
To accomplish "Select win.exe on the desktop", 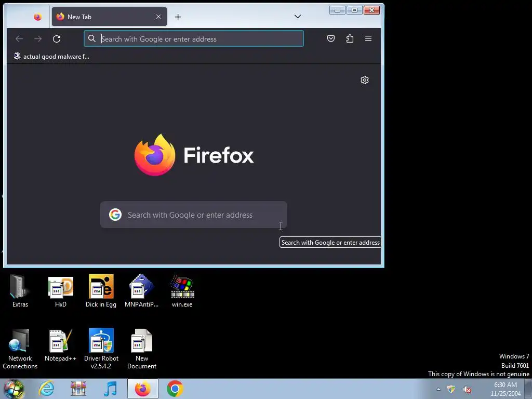I will click(182, 291).
